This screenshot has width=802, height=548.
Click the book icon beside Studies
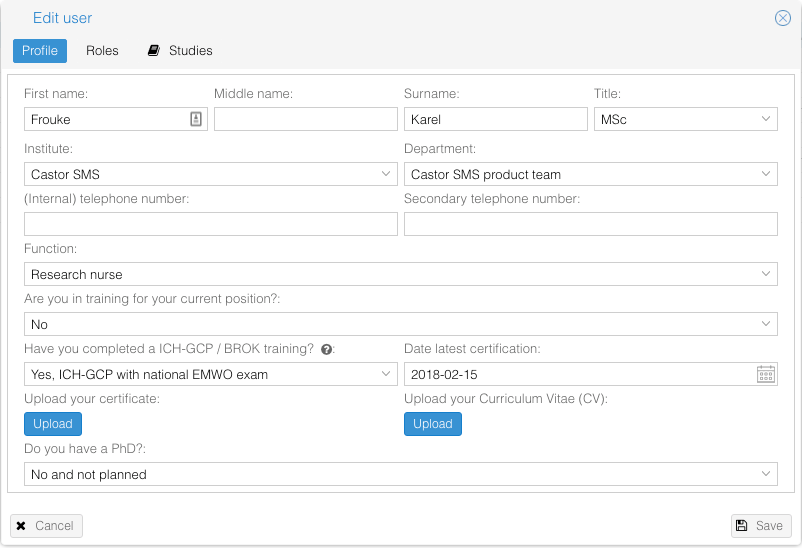coord(153,51)
